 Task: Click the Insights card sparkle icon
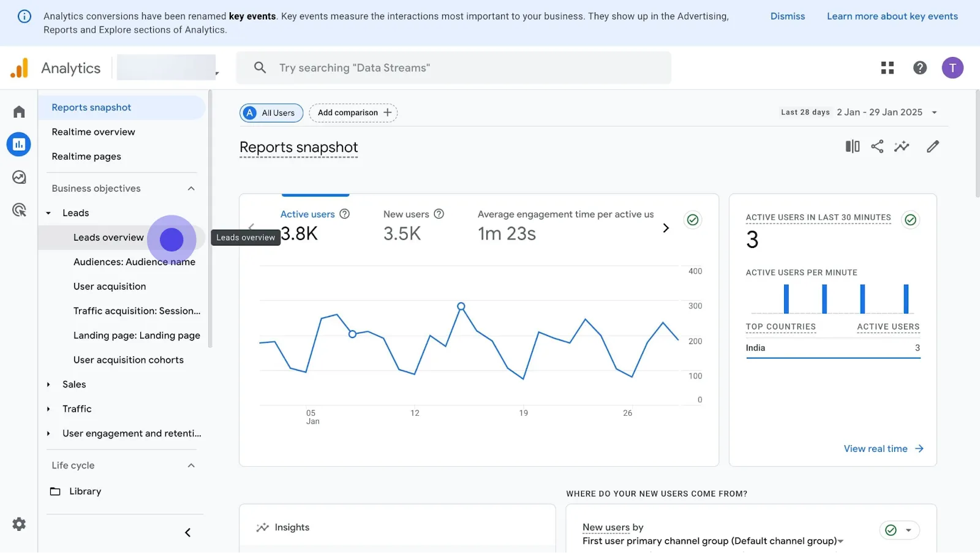pos(263,527)
